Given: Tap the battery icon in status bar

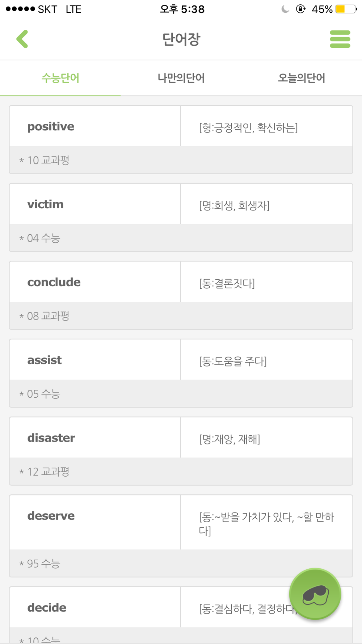Looking at the screenshot, I should pyautogui.click(x=346, y=9).
